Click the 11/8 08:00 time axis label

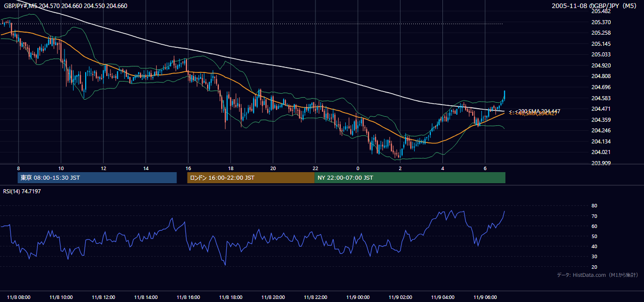click(19, 297)
